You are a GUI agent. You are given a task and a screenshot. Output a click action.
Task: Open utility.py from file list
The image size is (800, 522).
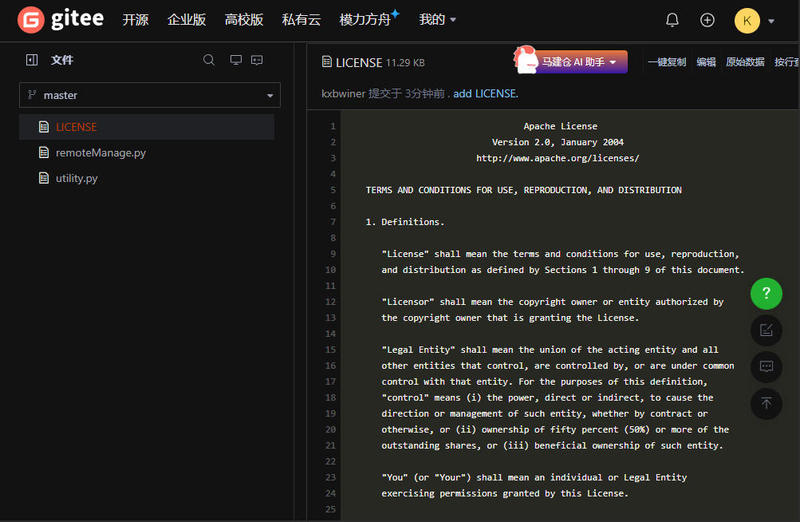[x=76, y=178]
